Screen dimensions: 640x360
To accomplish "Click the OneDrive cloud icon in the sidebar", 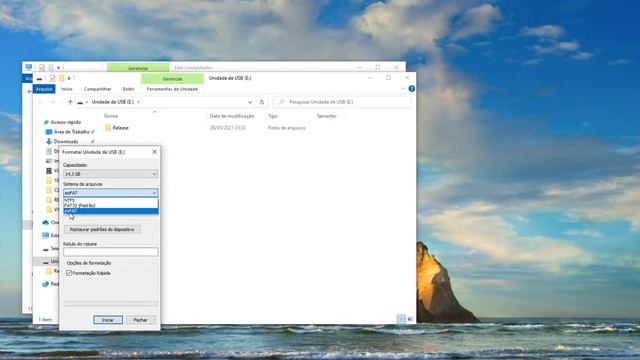I will click(x=46, y=222).
